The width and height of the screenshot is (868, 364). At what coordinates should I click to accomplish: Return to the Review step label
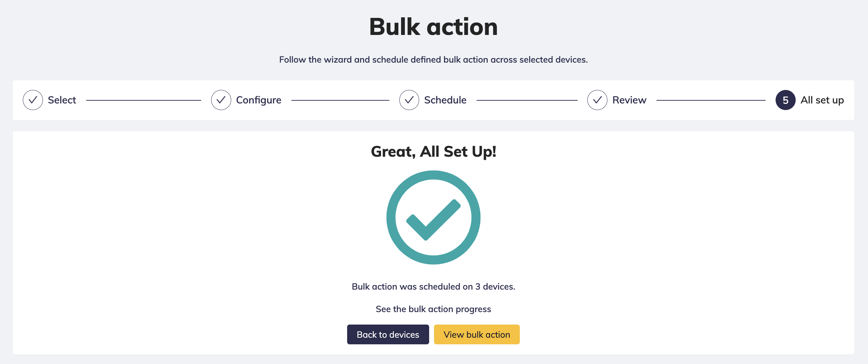pos(629,100)
